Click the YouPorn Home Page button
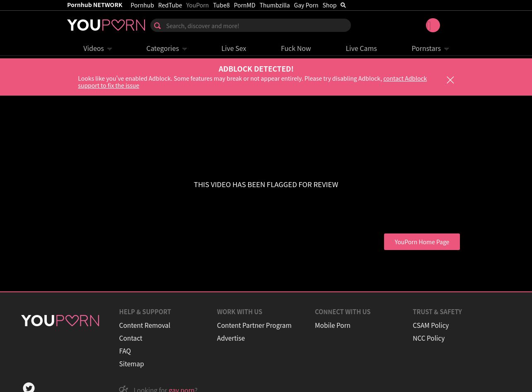532x392 pixels. pyautogui.click(x=422, y=242)
